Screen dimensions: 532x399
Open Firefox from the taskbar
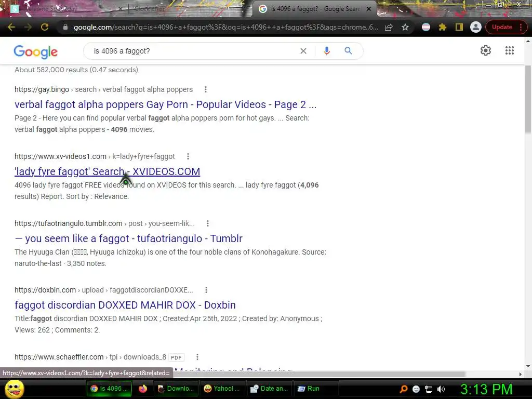[143, 389]
